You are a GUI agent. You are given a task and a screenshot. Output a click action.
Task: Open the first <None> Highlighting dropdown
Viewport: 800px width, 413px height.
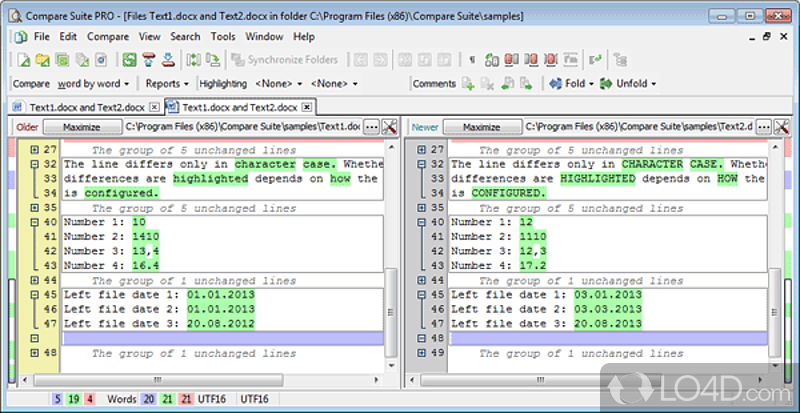pos(279,84)
